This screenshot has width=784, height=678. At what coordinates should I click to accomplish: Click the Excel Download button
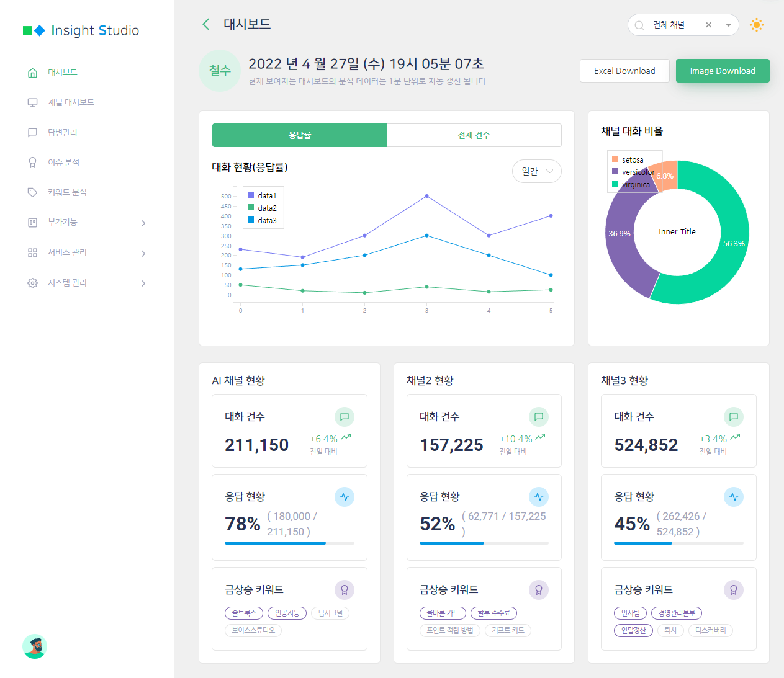coord(624,71)
